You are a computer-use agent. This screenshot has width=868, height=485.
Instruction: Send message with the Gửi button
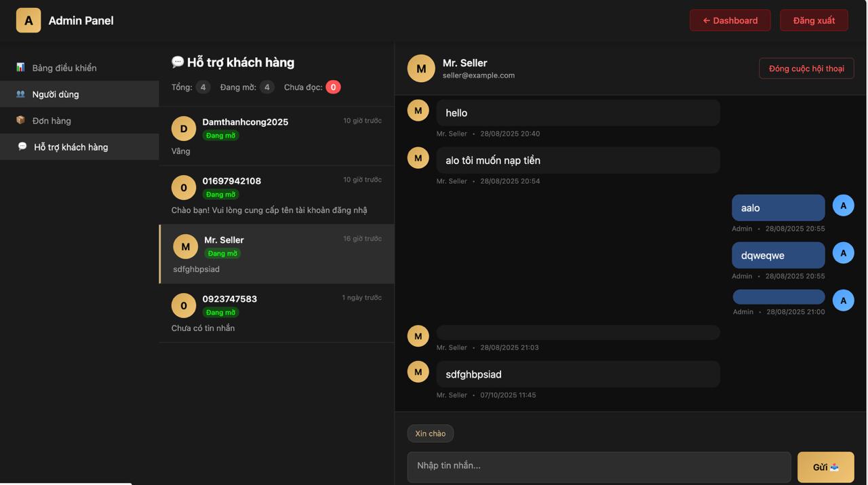[x=825, y=467]
